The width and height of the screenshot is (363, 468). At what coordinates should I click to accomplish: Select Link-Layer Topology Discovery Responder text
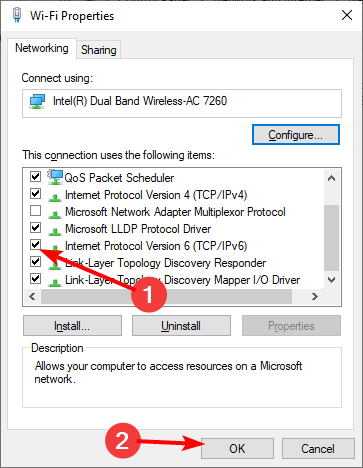[x=165, y=263]
